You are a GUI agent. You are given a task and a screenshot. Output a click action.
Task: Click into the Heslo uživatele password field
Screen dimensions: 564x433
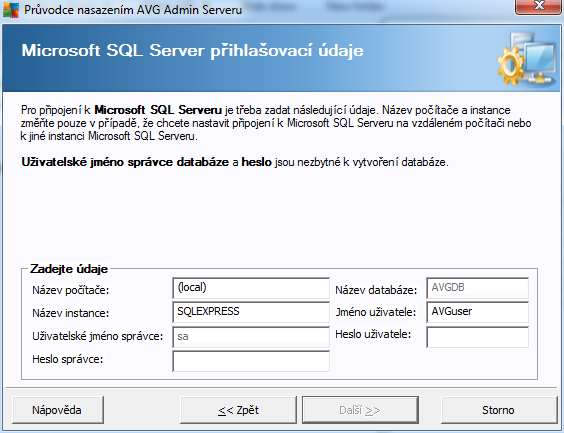click(477, 337)
